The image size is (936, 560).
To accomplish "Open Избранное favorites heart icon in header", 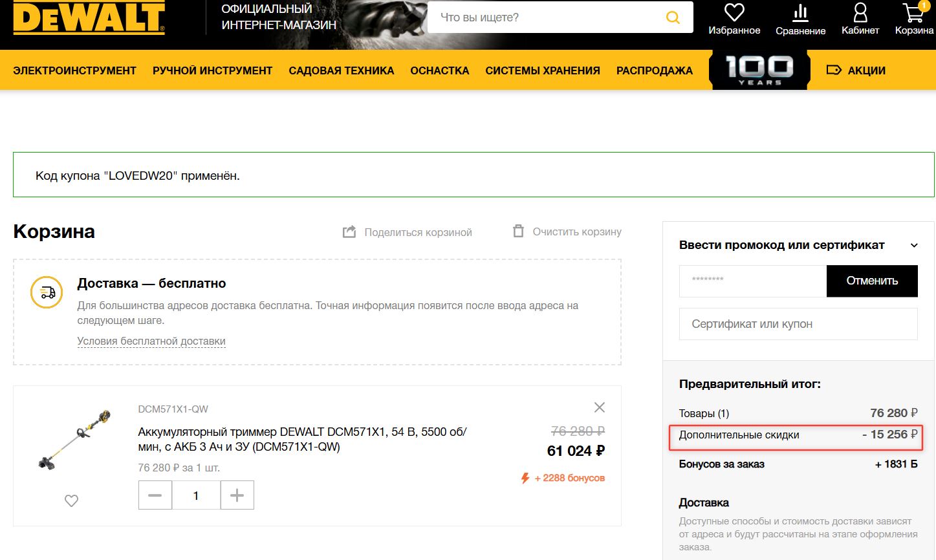I will point(734,13).
